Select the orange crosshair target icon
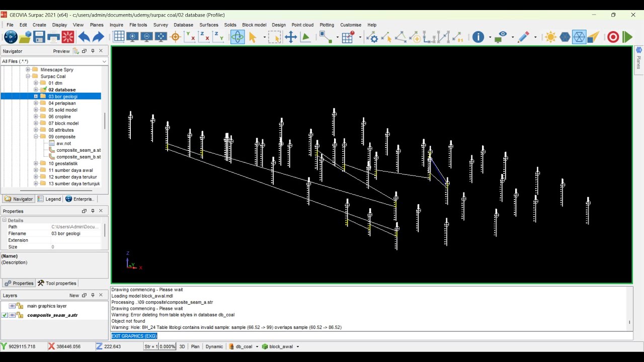Viewport: 644px width, 362px height. click(x=176, y=37)
